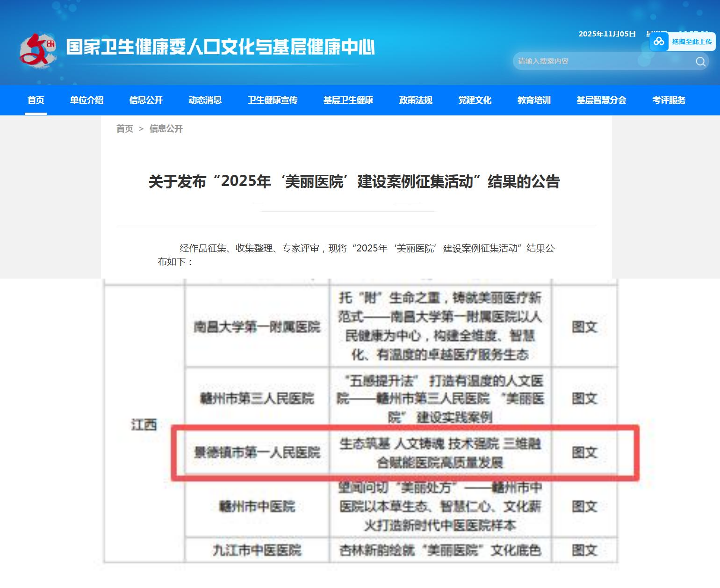Screen dimensions: 720x588
Task: Select the 首页 navigation item
Action: [x=36, y=100]
